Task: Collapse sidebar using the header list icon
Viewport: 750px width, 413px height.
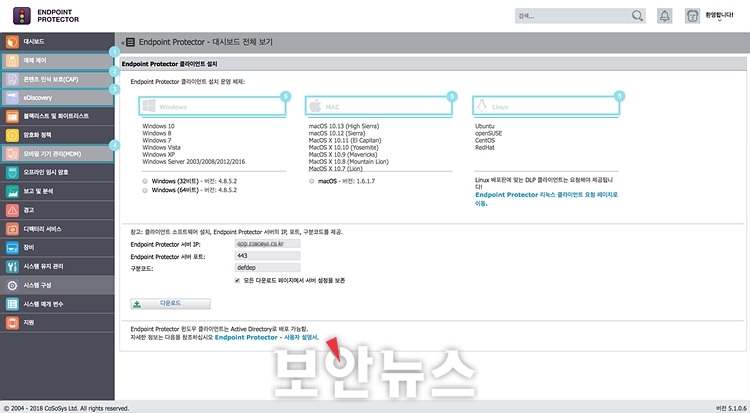Action: point(130,42)
